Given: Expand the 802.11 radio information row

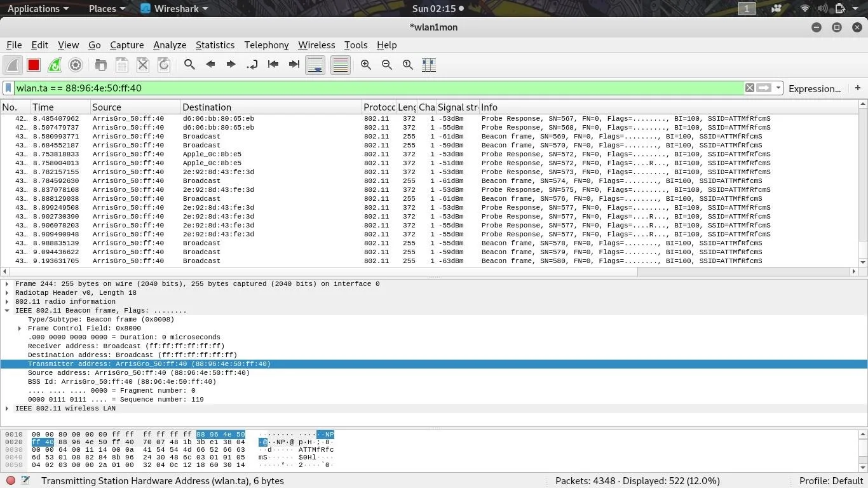Looking at the screenshot, I should tap(7, 302).
